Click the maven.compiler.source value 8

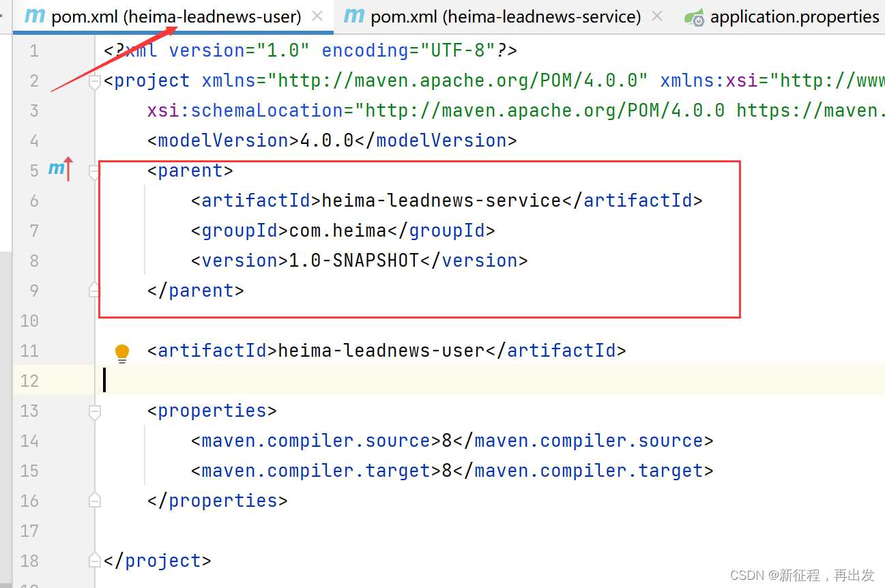pyautogui.click(x=447, y=441)
